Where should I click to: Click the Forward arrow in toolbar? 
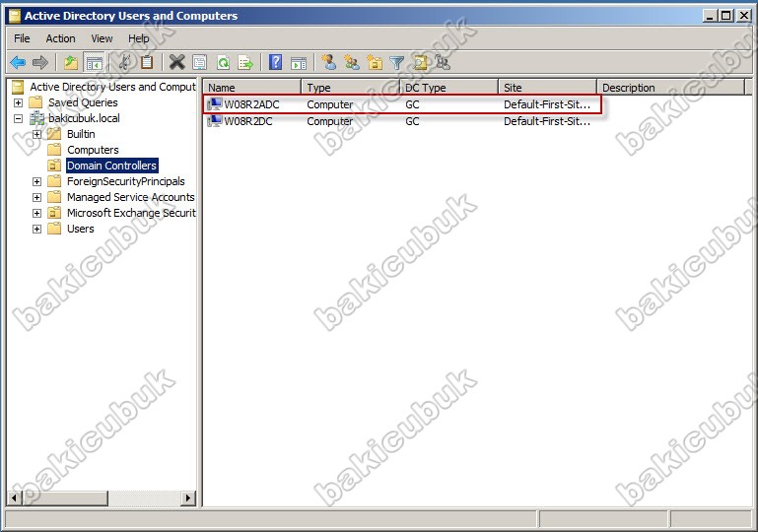40,62
